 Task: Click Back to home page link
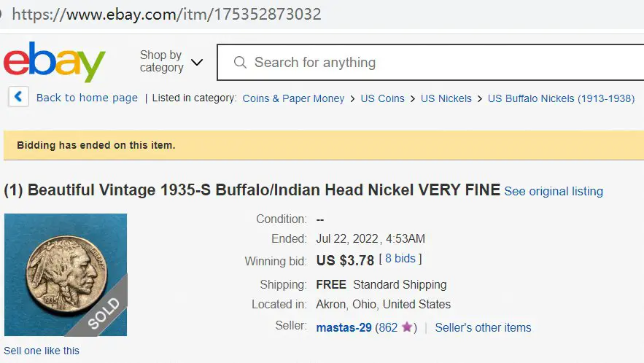[87, 98]
